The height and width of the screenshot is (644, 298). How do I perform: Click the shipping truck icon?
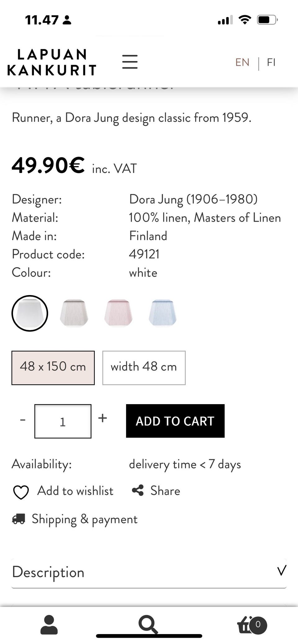point(18,519)
